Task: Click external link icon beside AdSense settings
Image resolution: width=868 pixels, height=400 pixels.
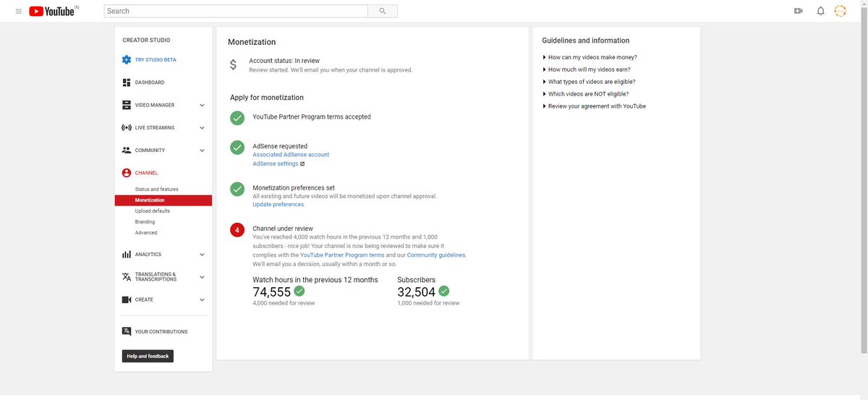Action: (x=302, y=164)
